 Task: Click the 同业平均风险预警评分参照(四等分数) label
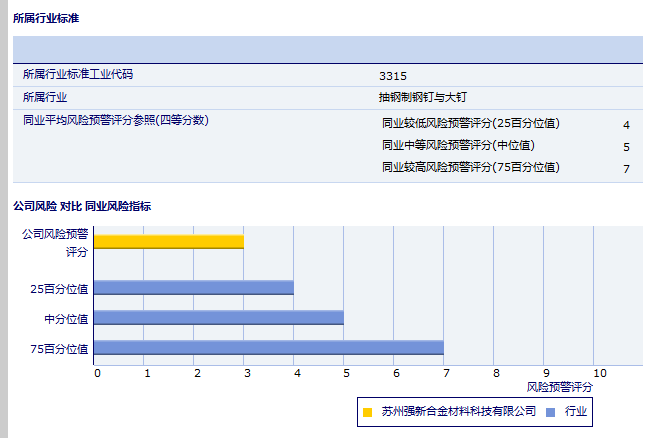pos(115,120)
